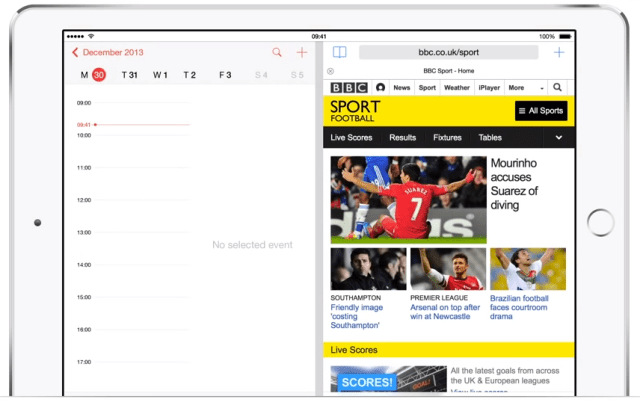Screen dimensions: 640x414
Task: Open iPlayer in the BBC navigation bar
Action: (489, 88)
